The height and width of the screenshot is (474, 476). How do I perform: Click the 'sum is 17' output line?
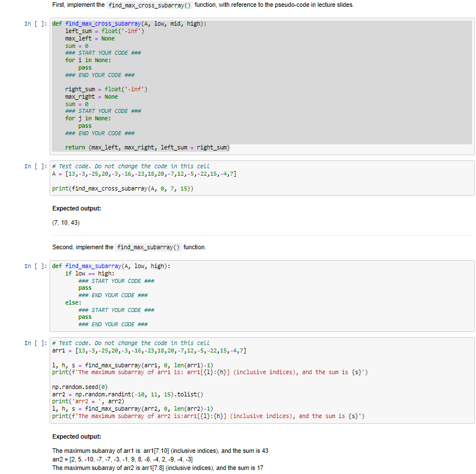coord(157,468)
